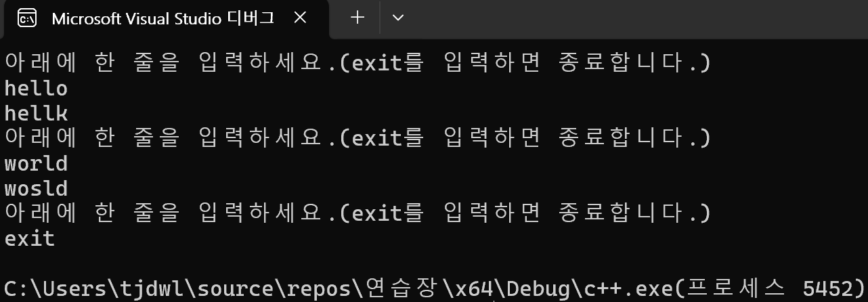This screenshot has width=868, height=302.
Task: Click the standalone 'exit' input line
Action: (x=30, y=238)
